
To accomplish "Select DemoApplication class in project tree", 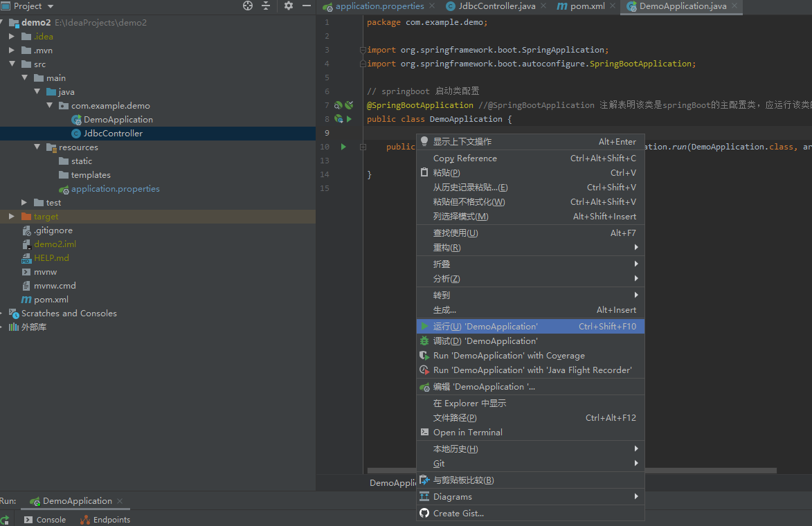I will 118,120.
